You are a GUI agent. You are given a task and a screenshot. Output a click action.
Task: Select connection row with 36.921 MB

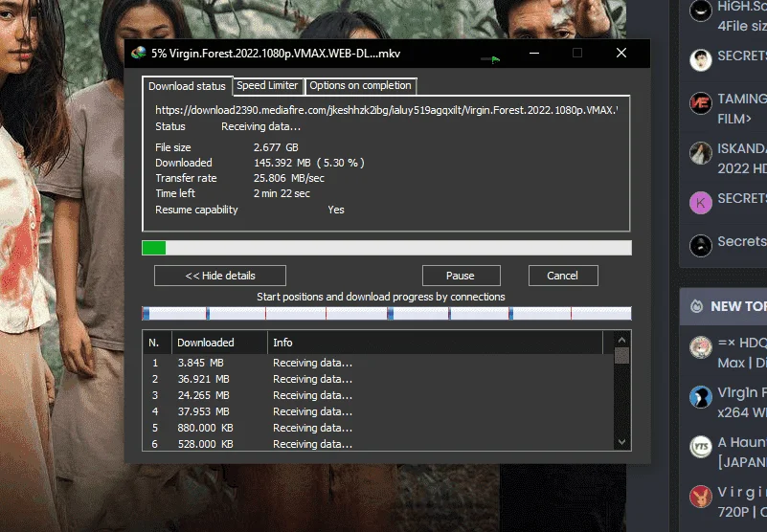tap(378, 379)
